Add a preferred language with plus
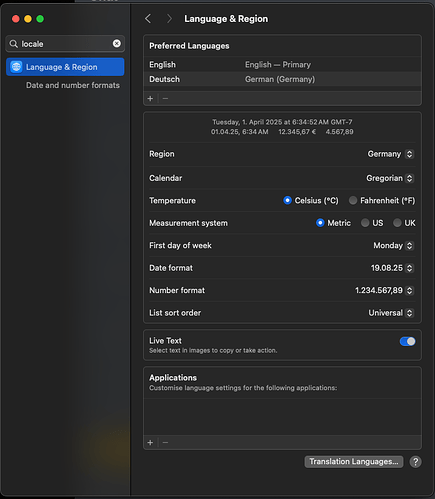The width and height of the screenshot is (435, 499). [x=150, y=99]
